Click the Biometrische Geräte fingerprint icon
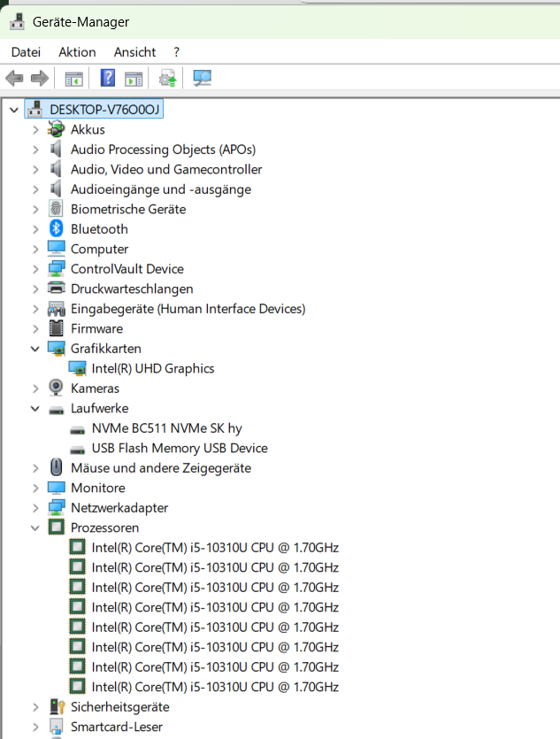560x739 pixels. [56, 209]
